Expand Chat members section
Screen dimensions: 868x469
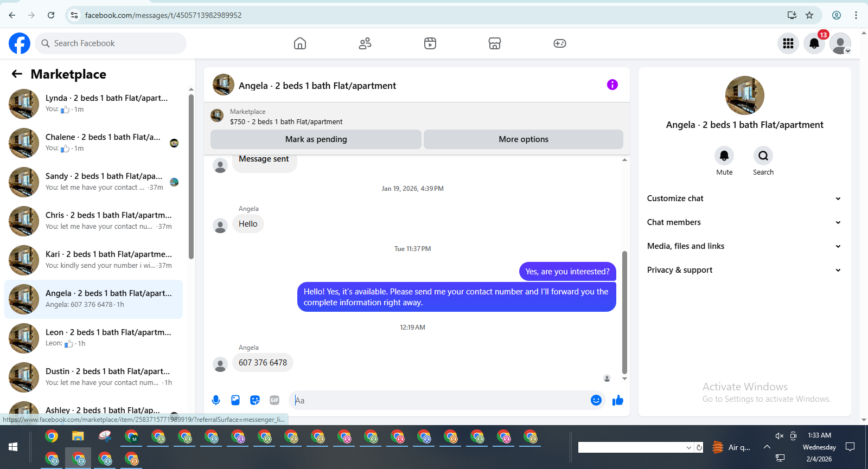tap(744, 222)
